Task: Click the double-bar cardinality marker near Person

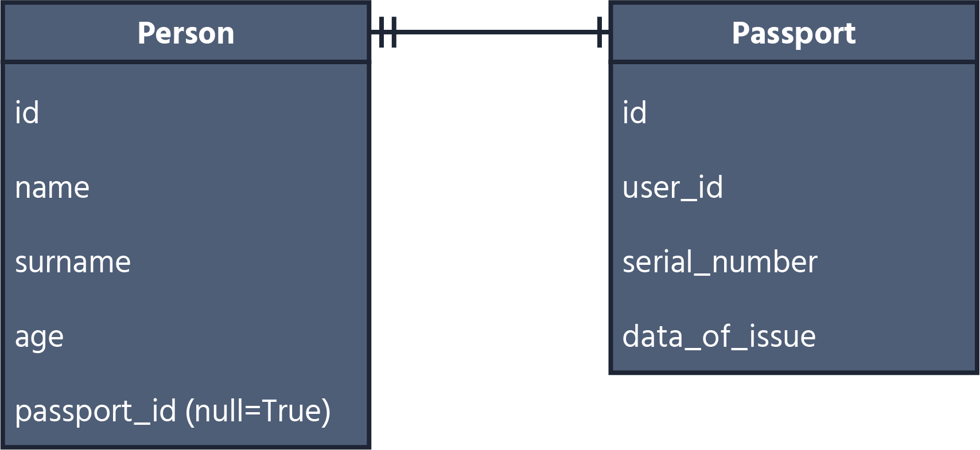Action: tap(388, 32)
